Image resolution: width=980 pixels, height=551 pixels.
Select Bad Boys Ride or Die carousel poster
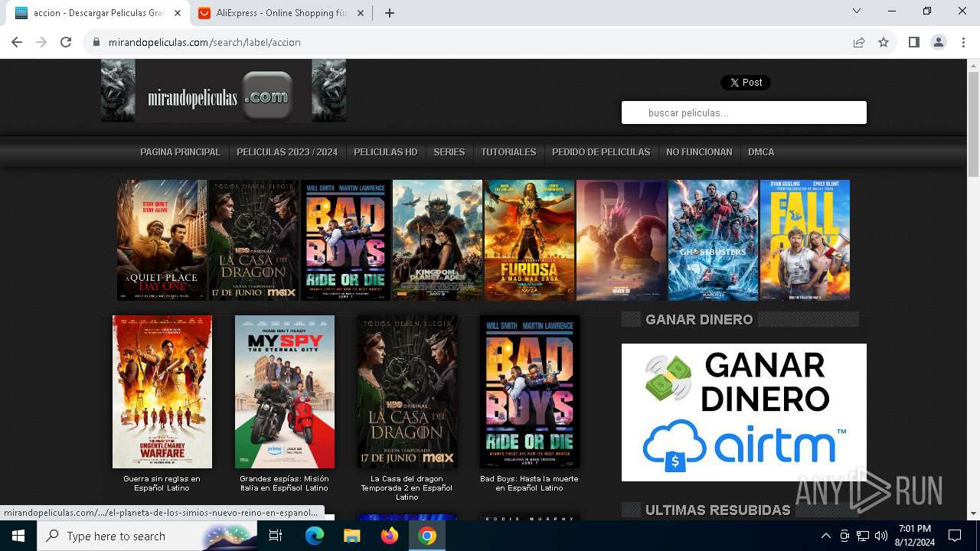346,240
